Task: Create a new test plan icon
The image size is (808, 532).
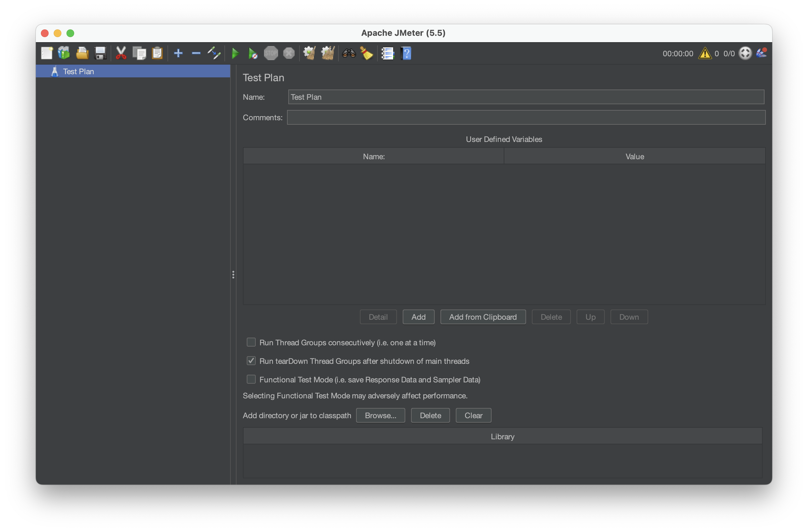Action: pyautogui.click(x=47, y=53)
